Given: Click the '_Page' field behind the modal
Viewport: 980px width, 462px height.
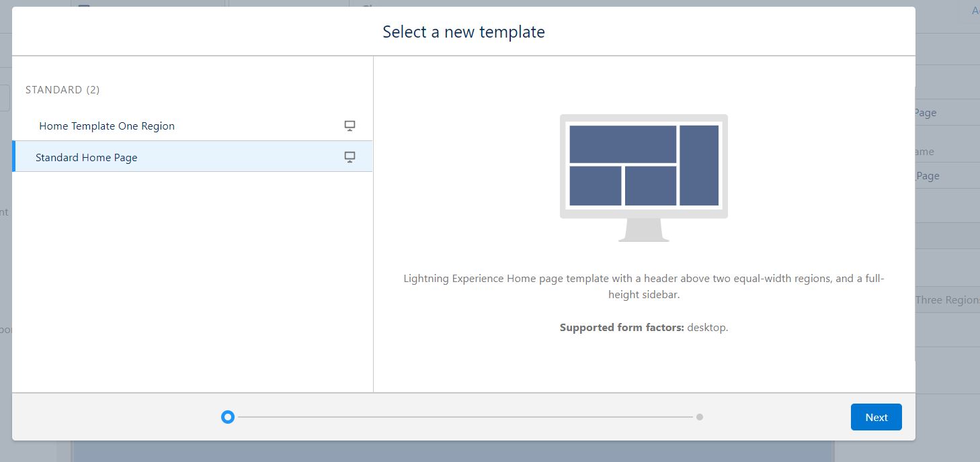Looking at the screenshot, I should pos(928,176).
